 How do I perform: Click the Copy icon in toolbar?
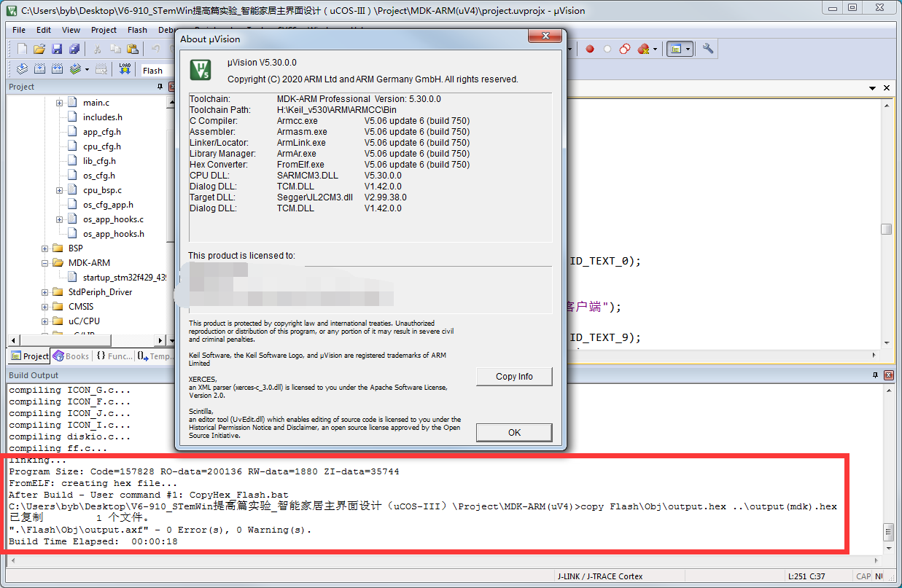114,49
